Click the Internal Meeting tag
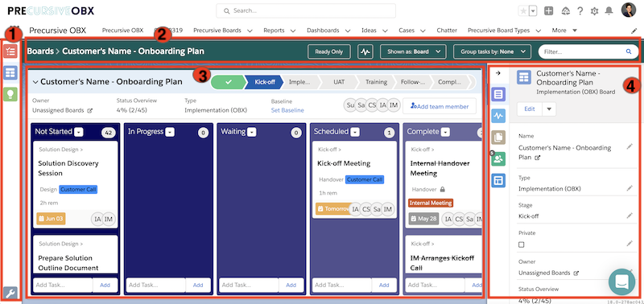Viewport: 644px width, 304px height. [431, 203]
